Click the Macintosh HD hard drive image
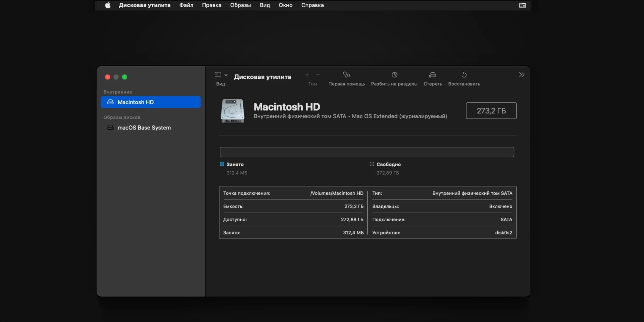This screenshot has width=644, height=322. pos(232,111)
